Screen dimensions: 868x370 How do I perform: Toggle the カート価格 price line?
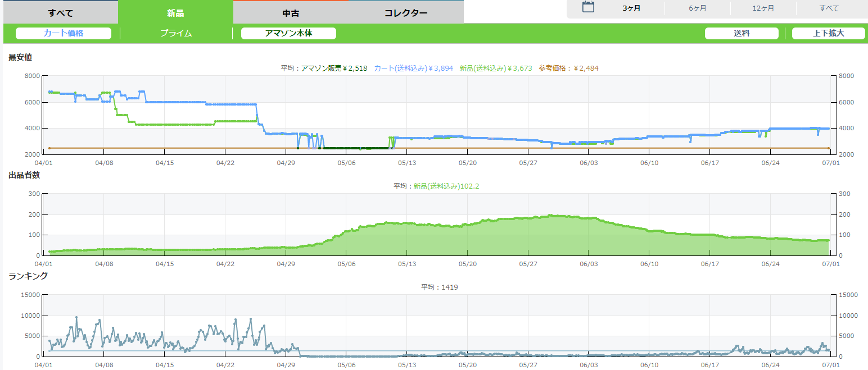[64, 33]
